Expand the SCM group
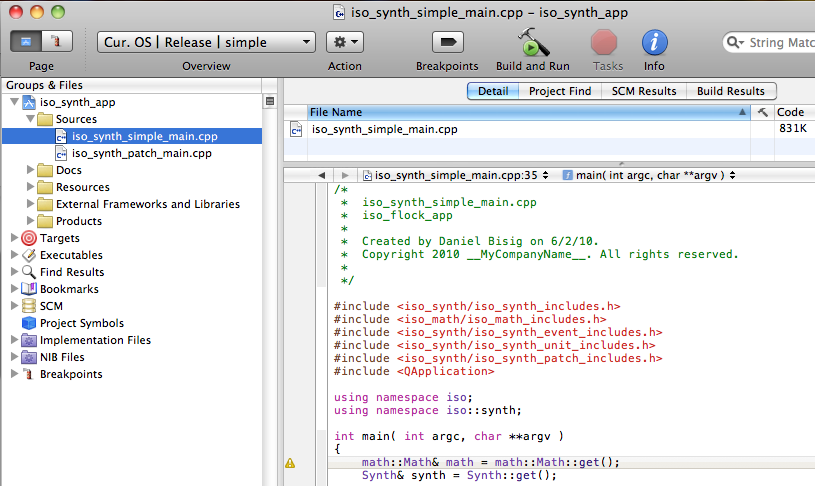The height and width of the screenshot is (486, 815). [14, 306]
